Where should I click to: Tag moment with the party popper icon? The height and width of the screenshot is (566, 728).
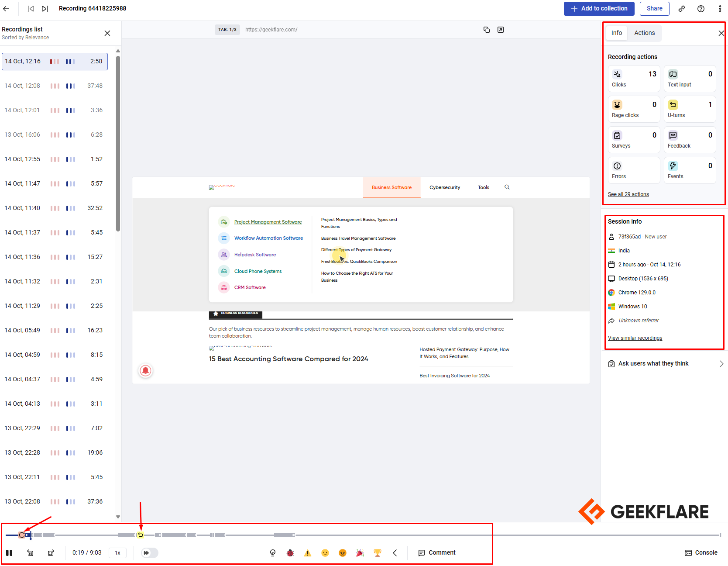(x=360, y=553)
